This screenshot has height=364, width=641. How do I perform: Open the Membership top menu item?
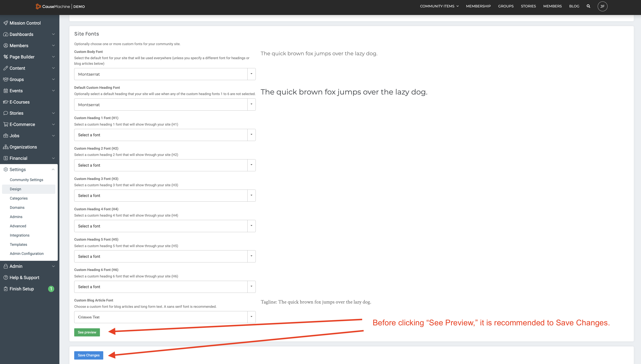pyautogui.click(x=478, y=6)
